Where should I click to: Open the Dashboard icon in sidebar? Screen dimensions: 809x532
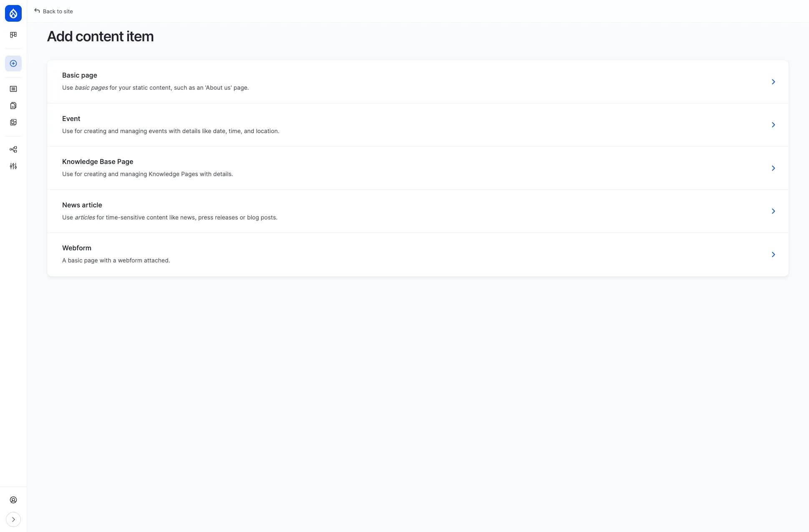point(13,35)
